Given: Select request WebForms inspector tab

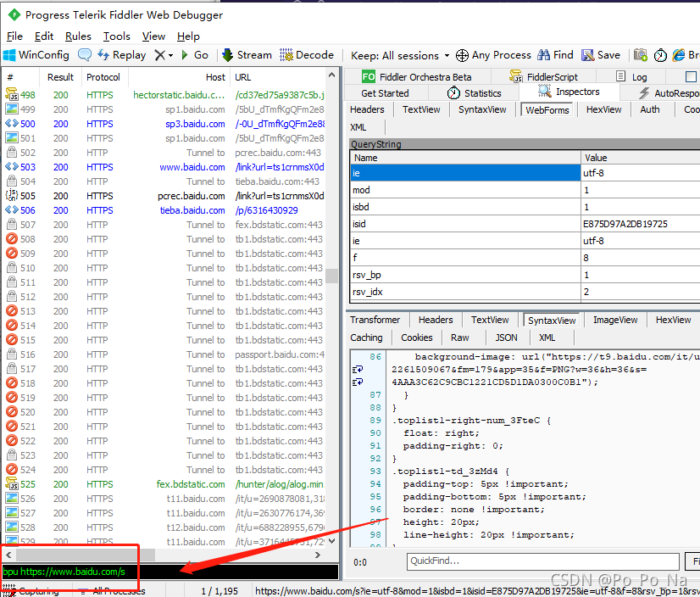Looking at the screenshot, I should pyautogui.click(x=547, y=110).
